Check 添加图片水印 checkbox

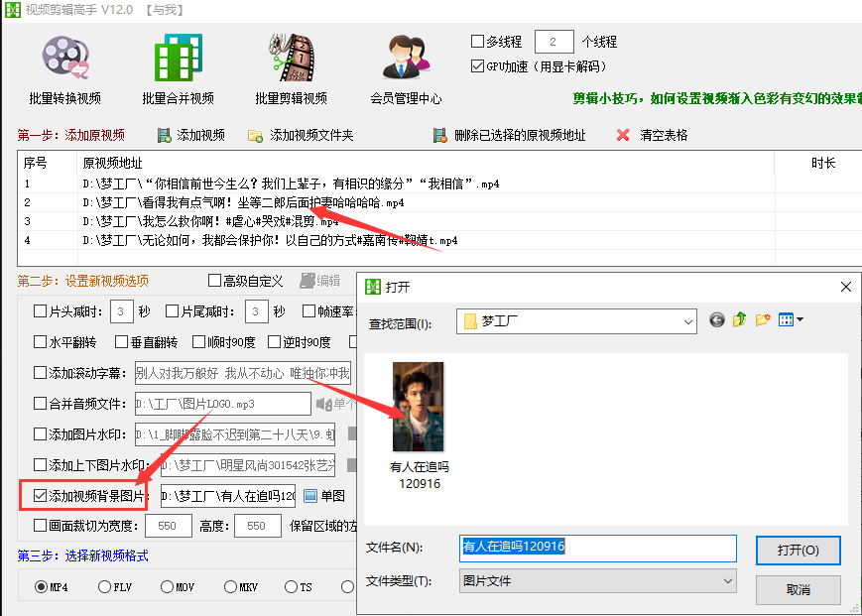coord(40,434)
